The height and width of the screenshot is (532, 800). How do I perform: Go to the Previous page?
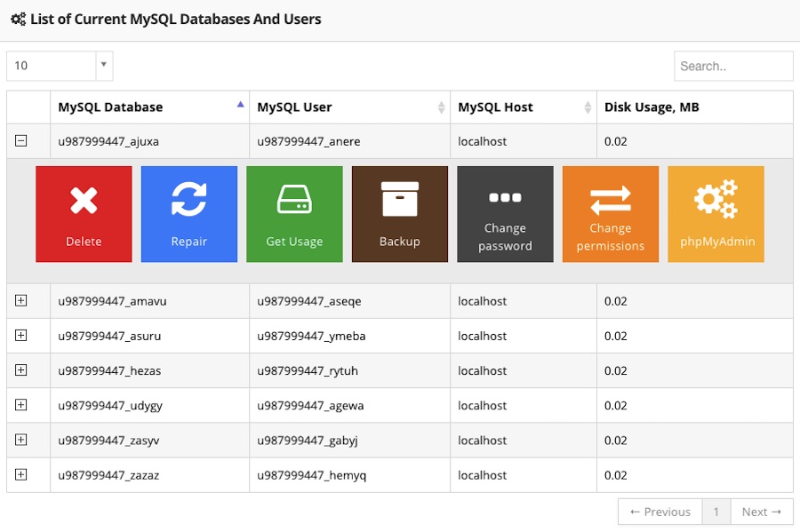pyautogui.click(x=660, y=512)
